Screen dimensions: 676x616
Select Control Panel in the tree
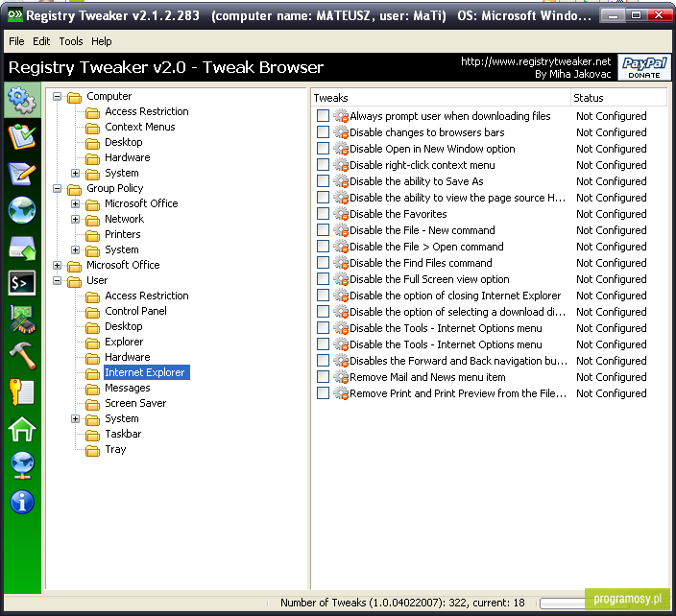pos(135,311)
